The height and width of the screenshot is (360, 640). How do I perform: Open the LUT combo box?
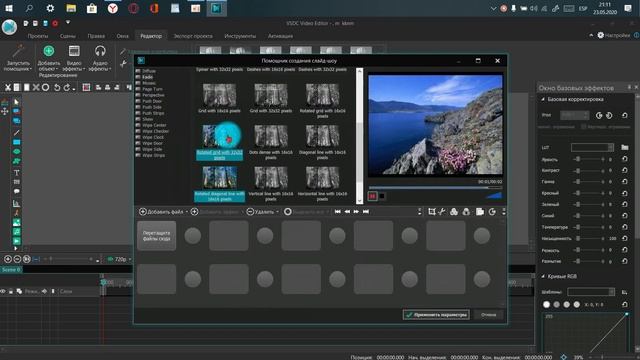[592, 147]
